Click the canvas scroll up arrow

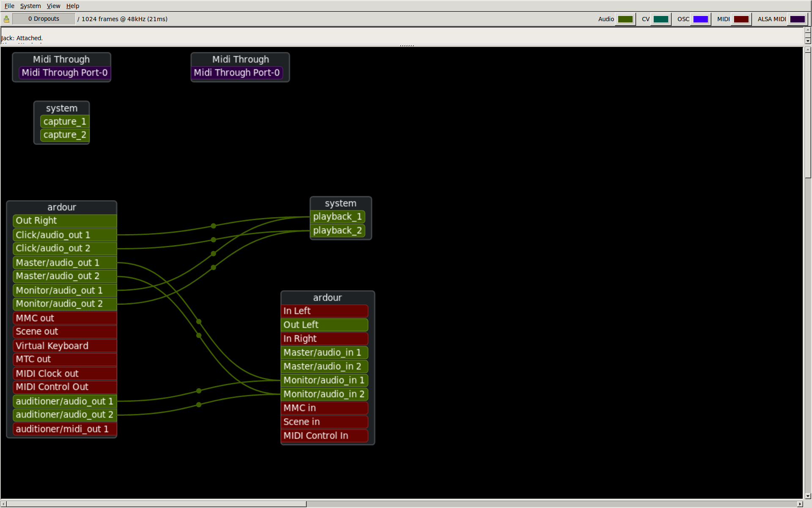(808, 50)
